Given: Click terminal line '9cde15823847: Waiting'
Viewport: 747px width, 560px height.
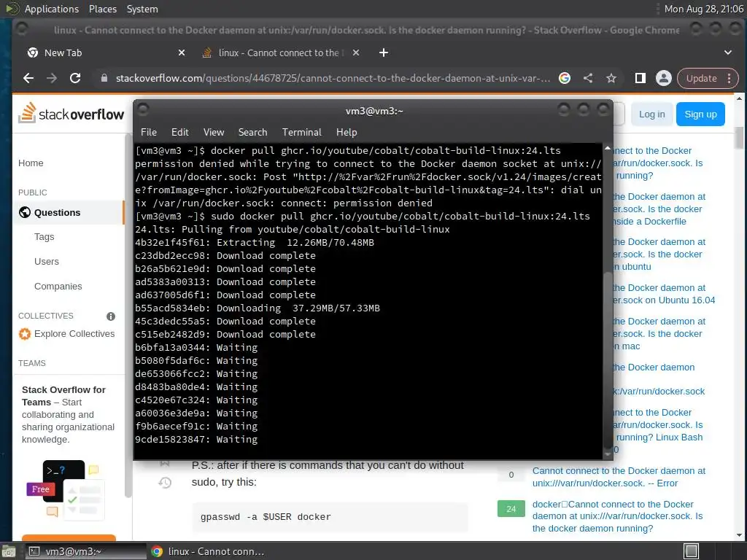Looking at the screenshot, I should click(x=196, y=440).
